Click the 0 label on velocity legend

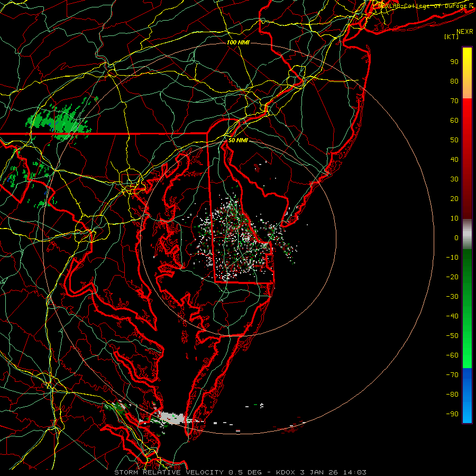456,238
